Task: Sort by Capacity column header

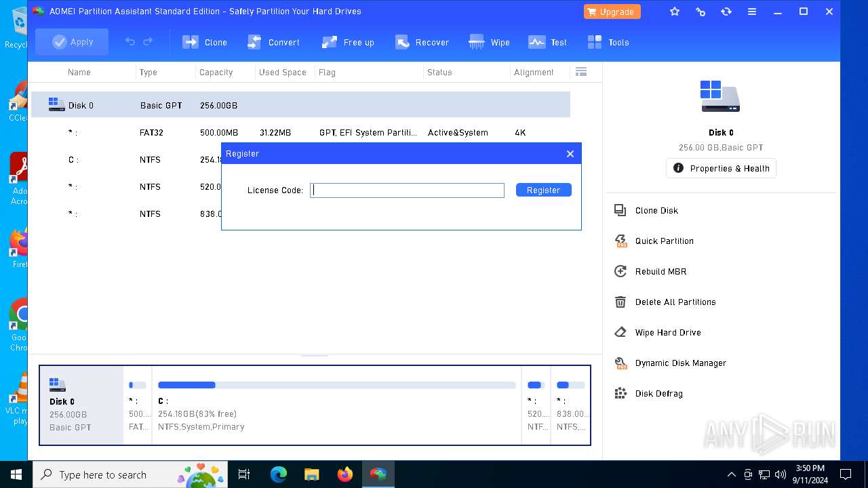Action: coord(216,73)
